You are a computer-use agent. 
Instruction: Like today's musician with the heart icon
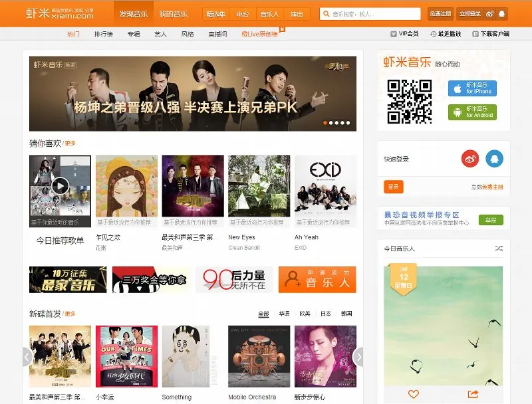[413, 394]
